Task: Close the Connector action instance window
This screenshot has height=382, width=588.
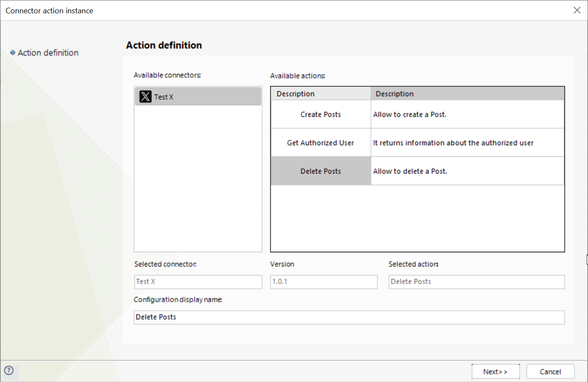Action: point(577,10)
